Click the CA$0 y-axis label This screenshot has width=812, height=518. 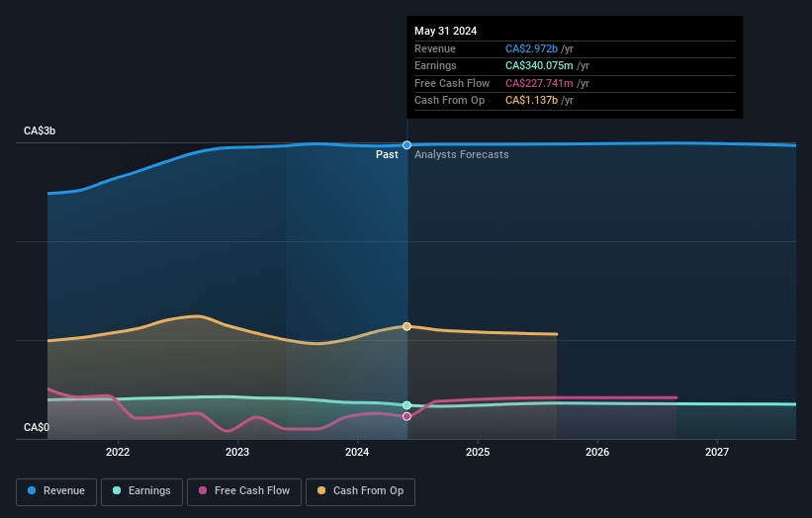pos(37,427)
